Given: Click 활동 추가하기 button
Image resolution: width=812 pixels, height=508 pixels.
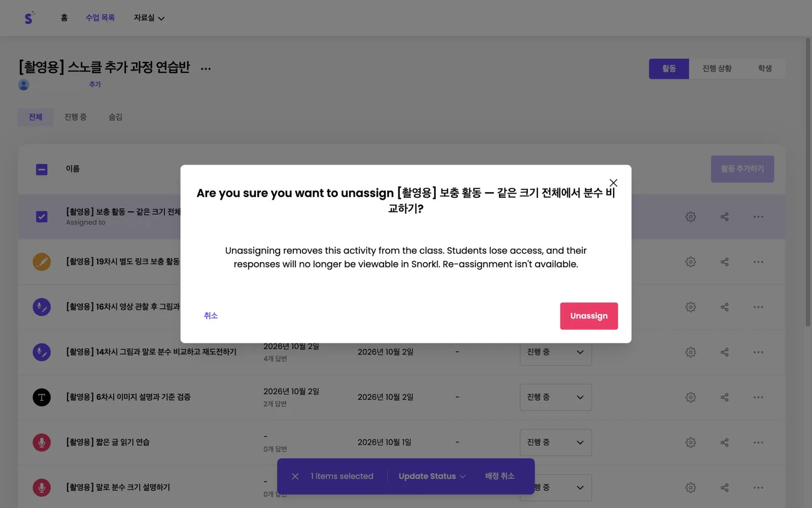Looking at the screenshot, I should [x=742, y=169].
